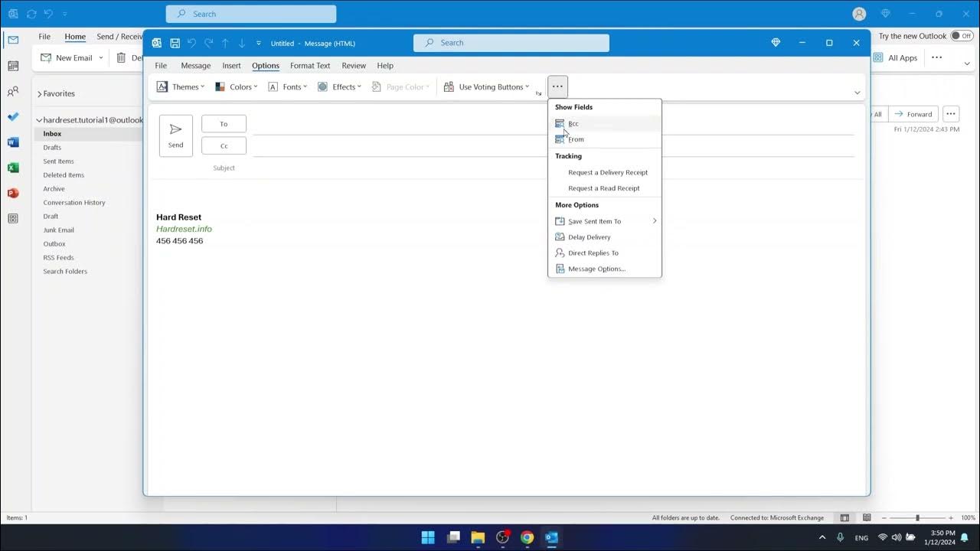This screenshot has height=551, width=980.
Task: Click the Effects icon on the ribbon
Action: 322,86
